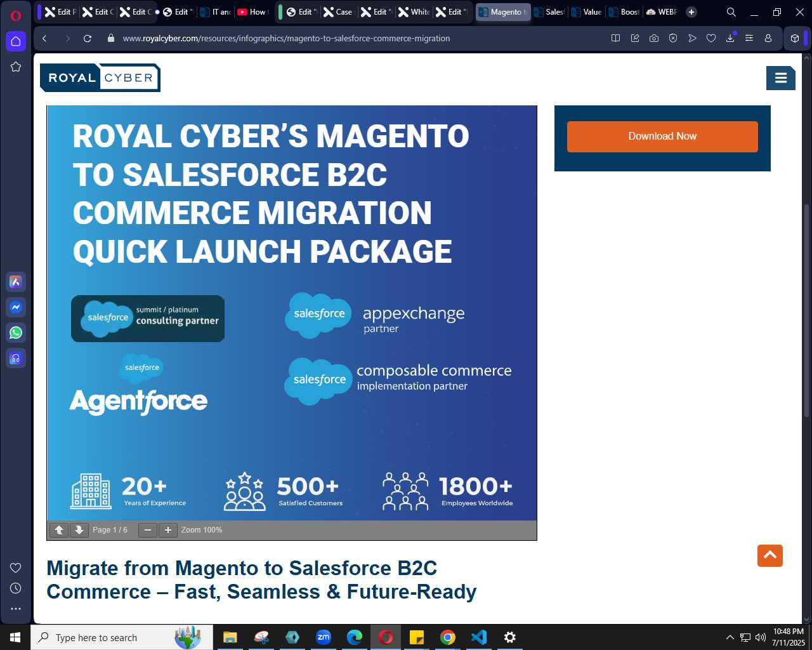
Task: Click the 'Zoom 100%' label
Action: point(202,530)
